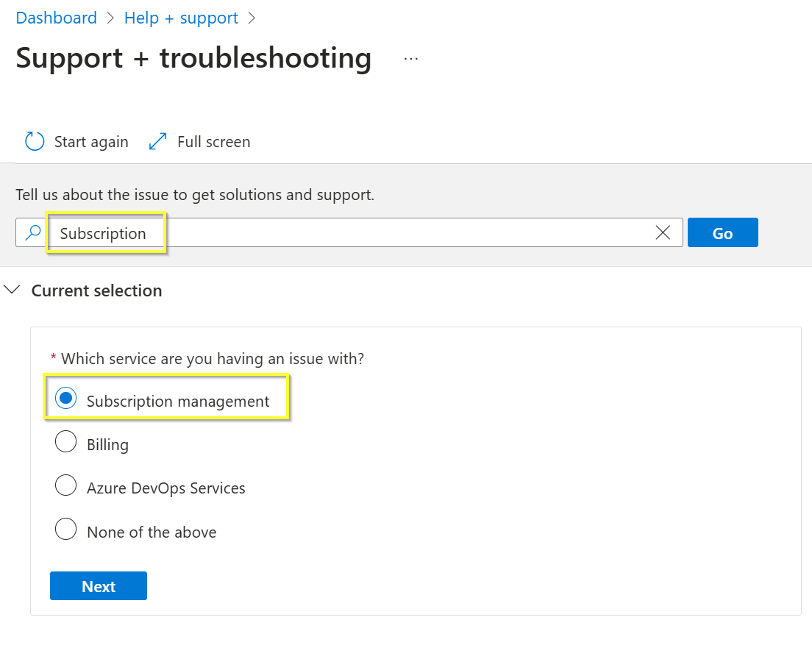This screenshot has width=812, height=645.
Task: Click the Next button
Action: (x=98, y=586)
